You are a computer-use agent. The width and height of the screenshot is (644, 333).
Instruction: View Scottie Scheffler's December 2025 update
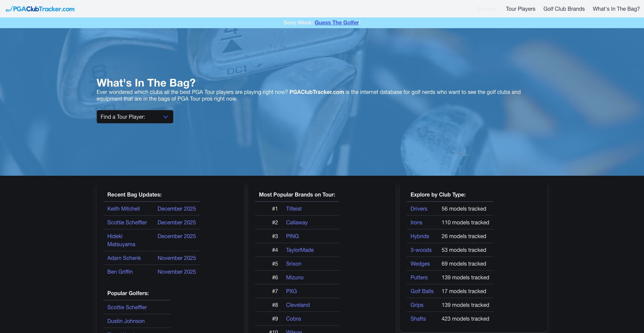tap(127, 222)
